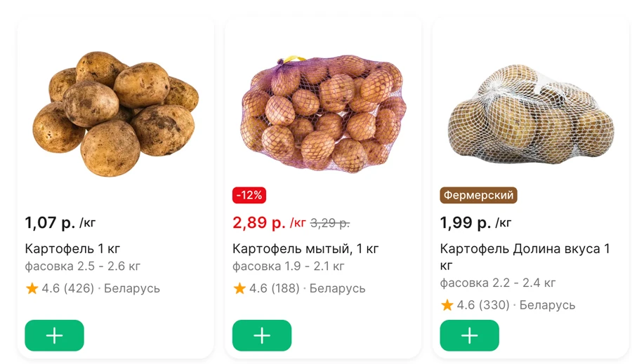Open the loose potatoes product image
The width and height of the screenshot is (632, 364).
(x=116, y=114)
